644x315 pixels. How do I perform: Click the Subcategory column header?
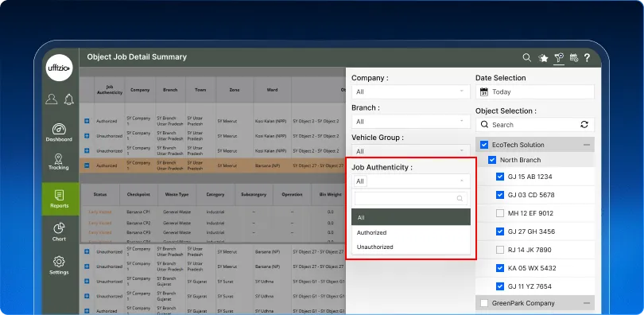point(254,195)
